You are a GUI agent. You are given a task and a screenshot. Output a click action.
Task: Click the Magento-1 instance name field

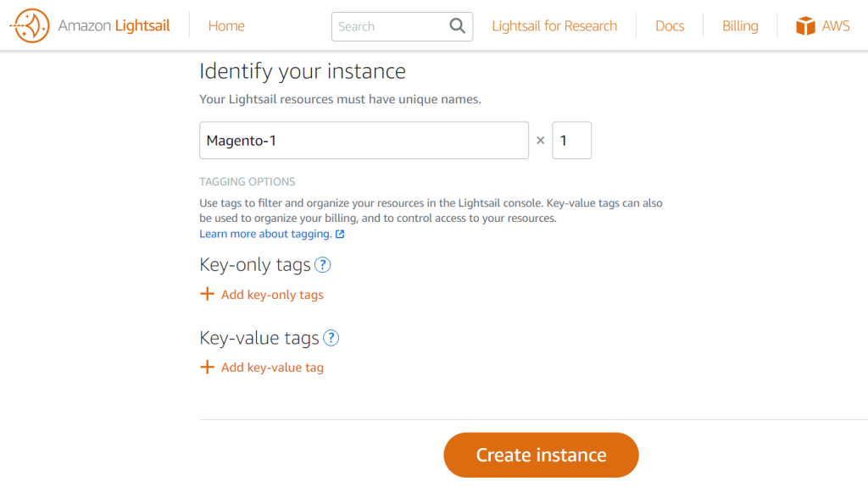(x=364, y=141)
